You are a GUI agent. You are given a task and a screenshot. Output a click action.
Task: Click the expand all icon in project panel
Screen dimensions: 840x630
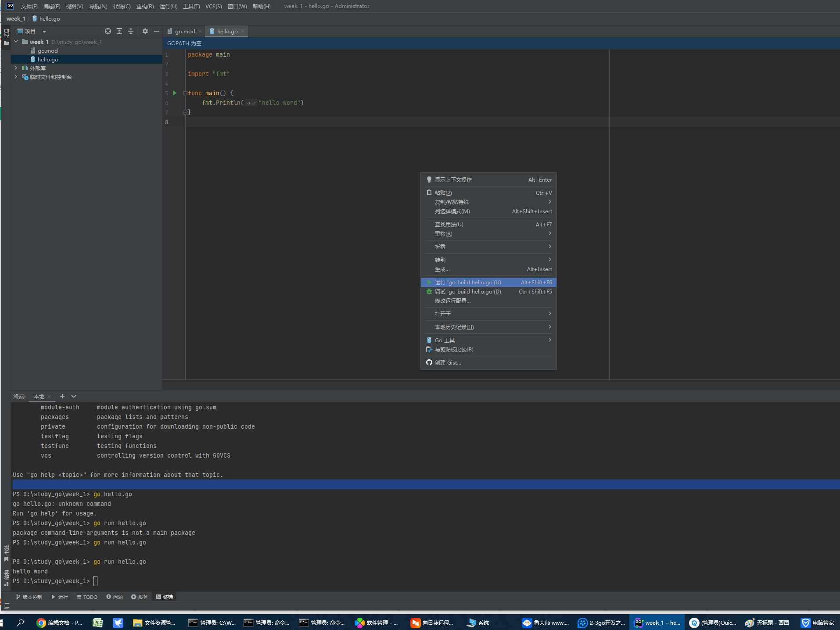pos(119,31)
